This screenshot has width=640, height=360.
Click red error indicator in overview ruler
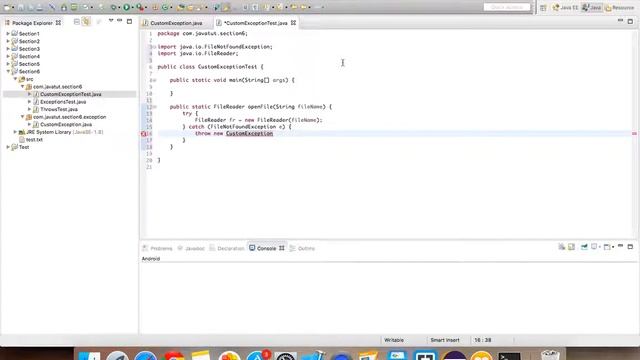(634, 133)
